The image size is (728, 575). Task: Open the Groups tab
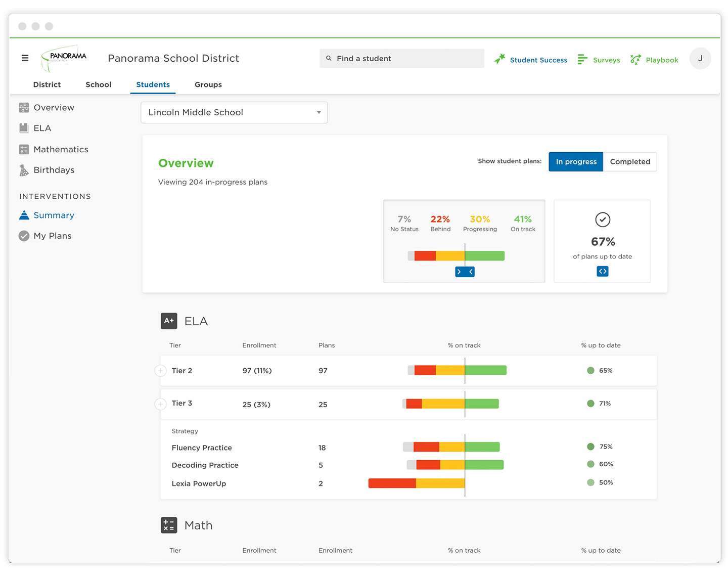[208, 84]
